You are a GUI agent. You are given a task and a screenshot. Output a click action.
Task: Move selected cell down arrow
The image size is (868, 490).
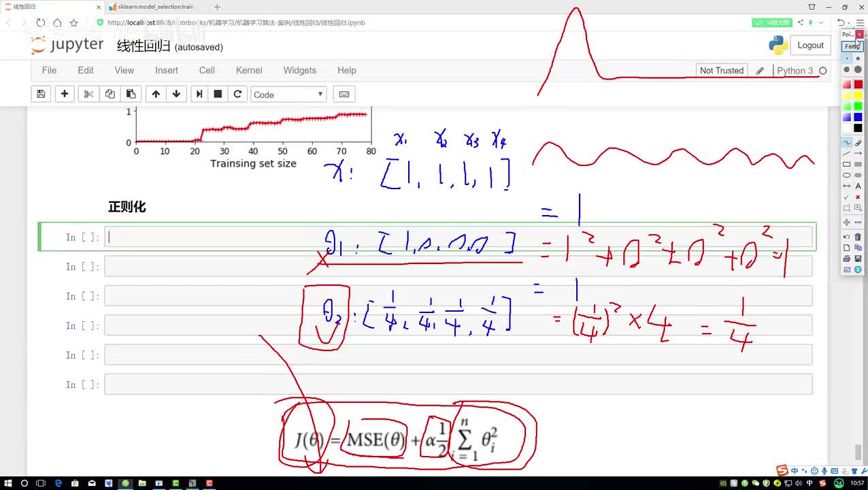176,94
